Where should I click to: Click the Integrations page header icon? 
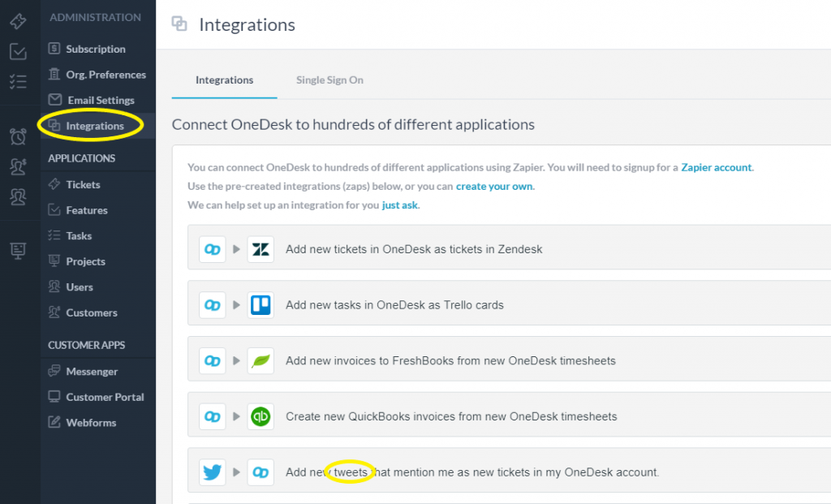(179, 24)
